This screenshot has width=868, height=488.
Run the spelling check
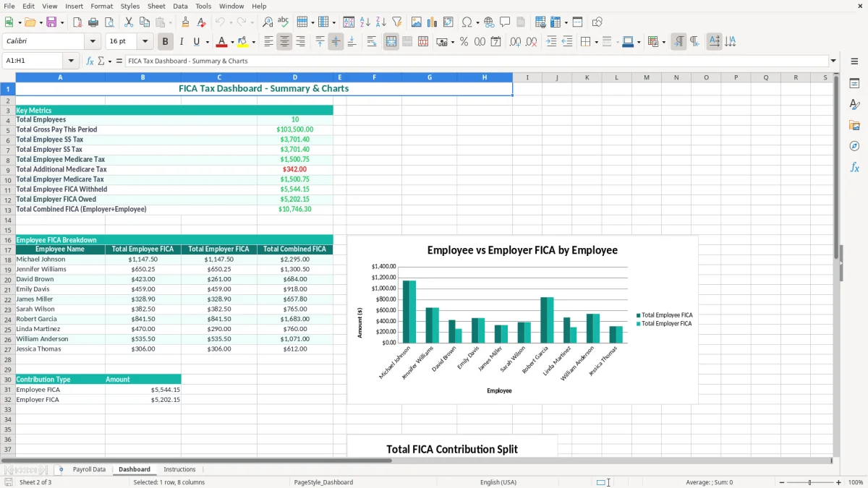tap(284, 22)
